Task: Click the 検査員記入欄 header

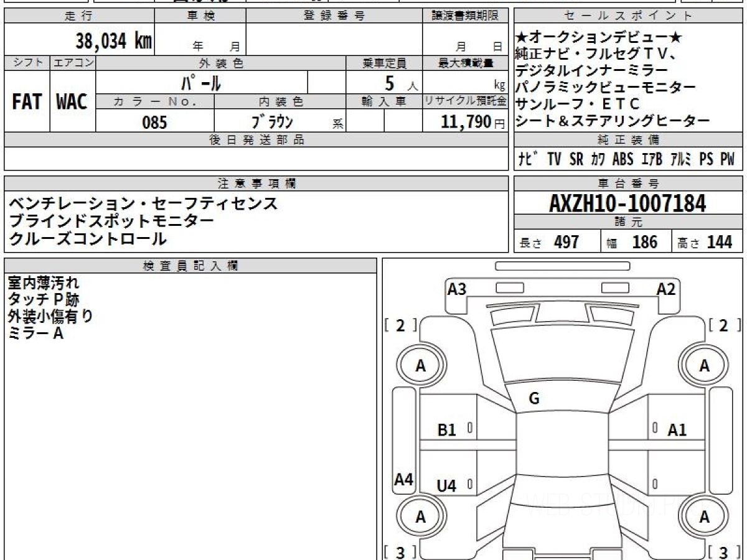Action: pos(190,266)
